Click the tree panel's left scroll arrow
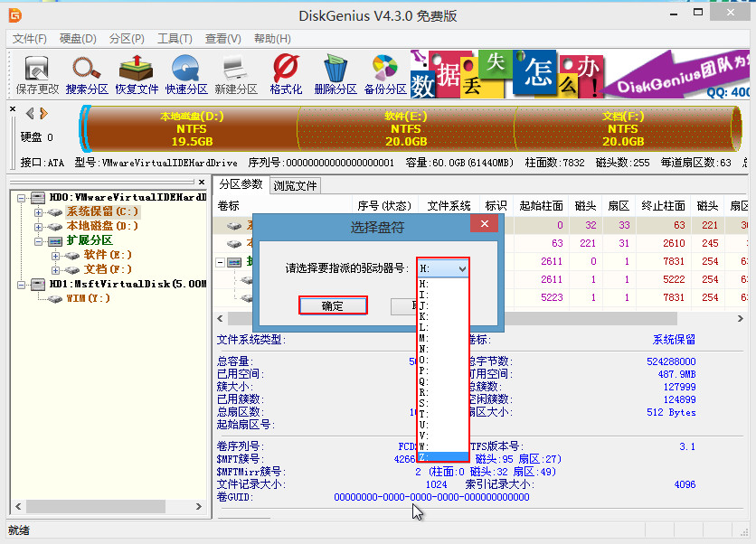 click(x=18, y=506)
